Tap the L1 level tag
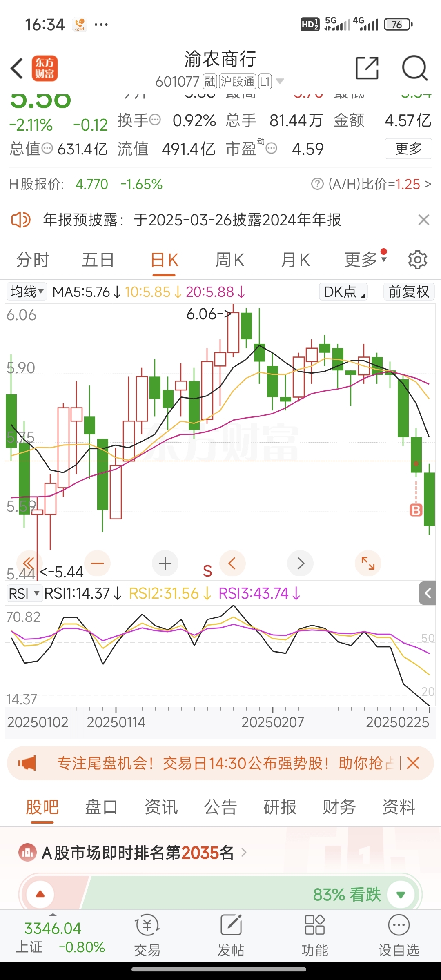Viewport: 441px width, 980px height. pyautogui.click(x=265, y=82)
